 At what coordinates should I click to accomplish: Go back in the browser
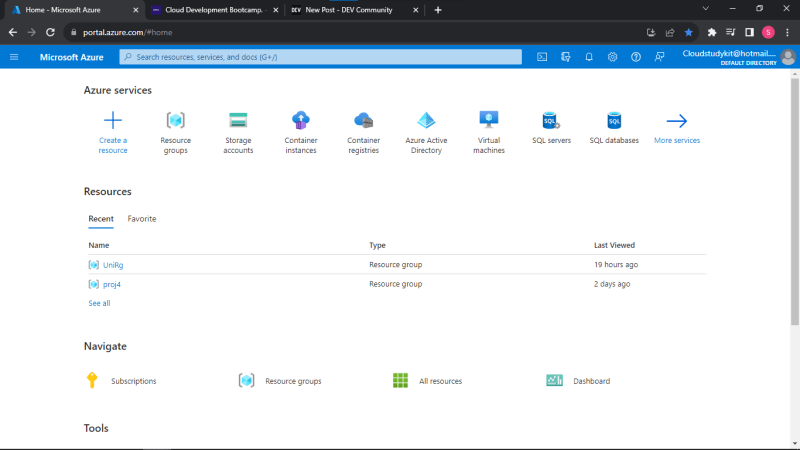click(x=13, y=32)
